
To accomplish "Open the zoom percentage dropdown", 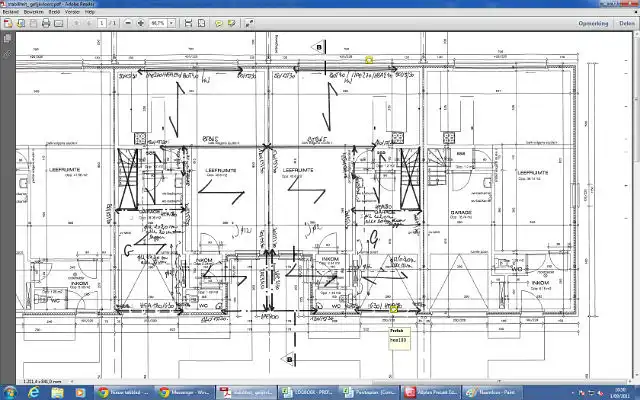I will (x=171, y=22).
